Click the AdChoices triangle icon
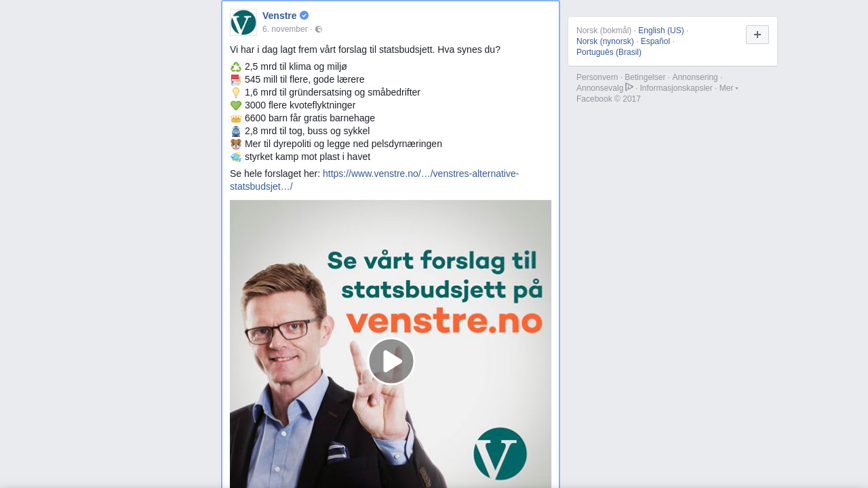 (x=629, y=87)
